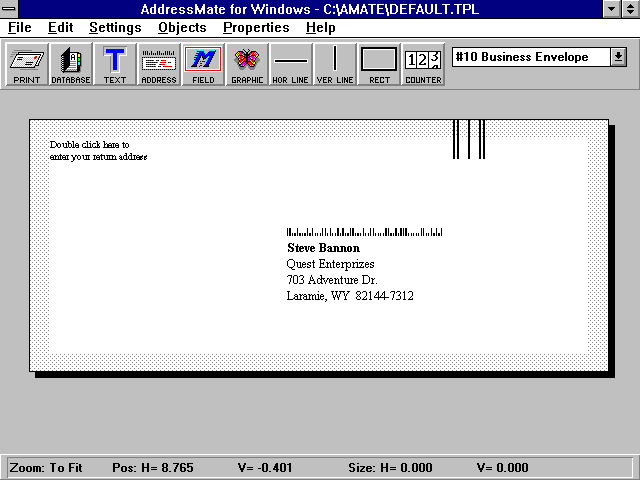
Task: Click the Print toolbar icon
Action: pos(27,64)
